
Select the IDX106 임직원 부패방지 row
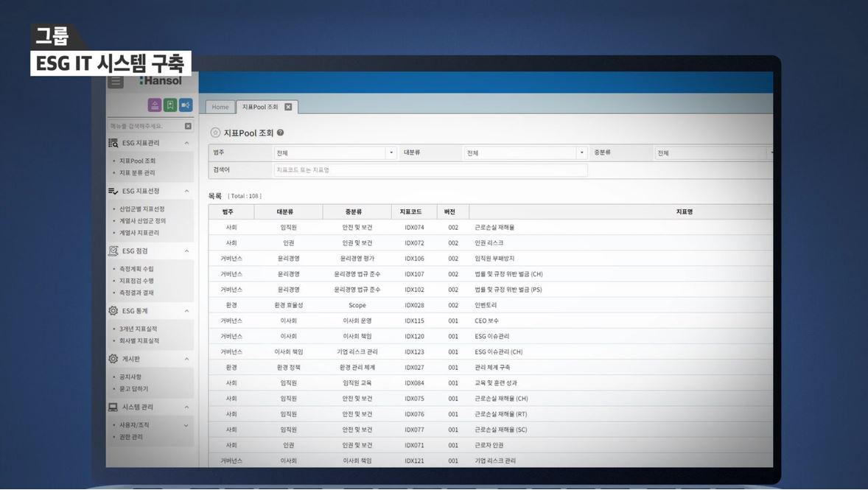pos(491,258)
